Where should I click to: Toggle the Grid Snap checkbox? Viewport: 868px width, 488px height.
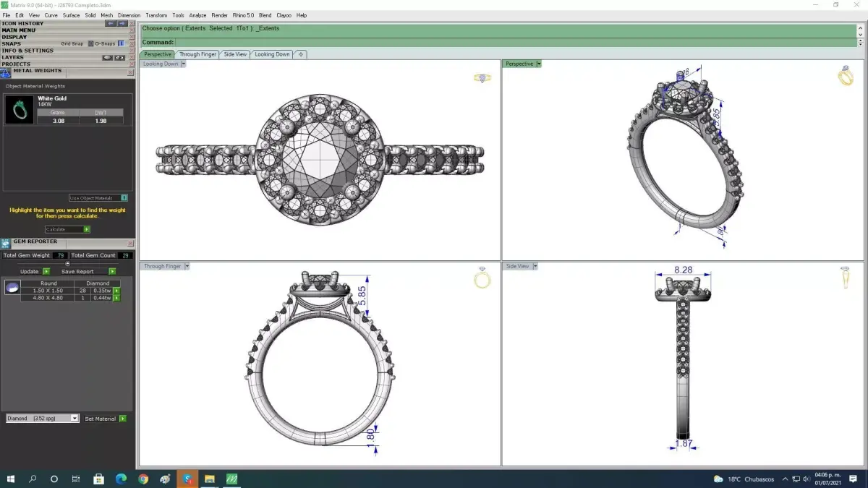(x=90, y=43)
